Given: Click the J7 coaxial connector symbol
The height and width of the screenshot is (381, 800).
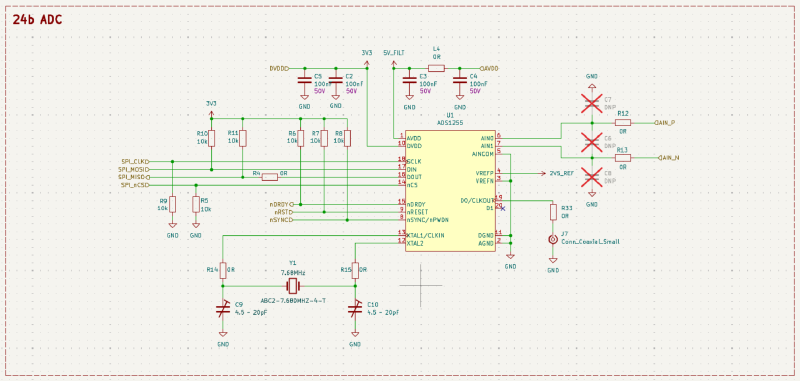Looking at the screenshot, I should pos(553,239).
